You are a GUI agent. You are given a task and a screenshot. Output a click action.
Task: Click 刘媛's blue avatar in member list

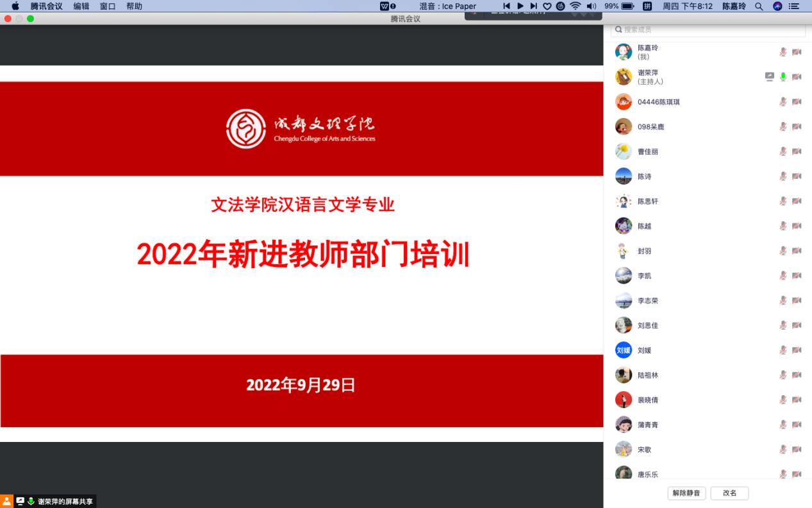pyautogui.click(x=623, y=350)
